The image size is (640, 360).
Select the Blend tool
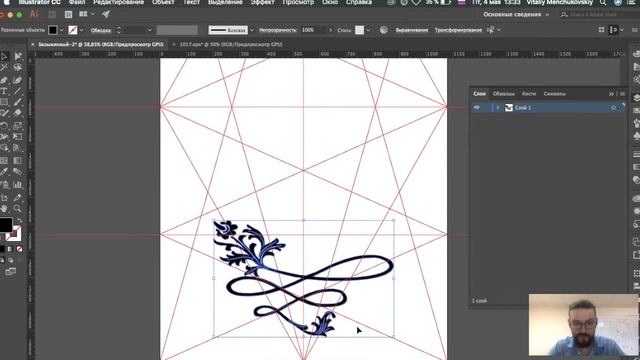click(x=18, y=172)
